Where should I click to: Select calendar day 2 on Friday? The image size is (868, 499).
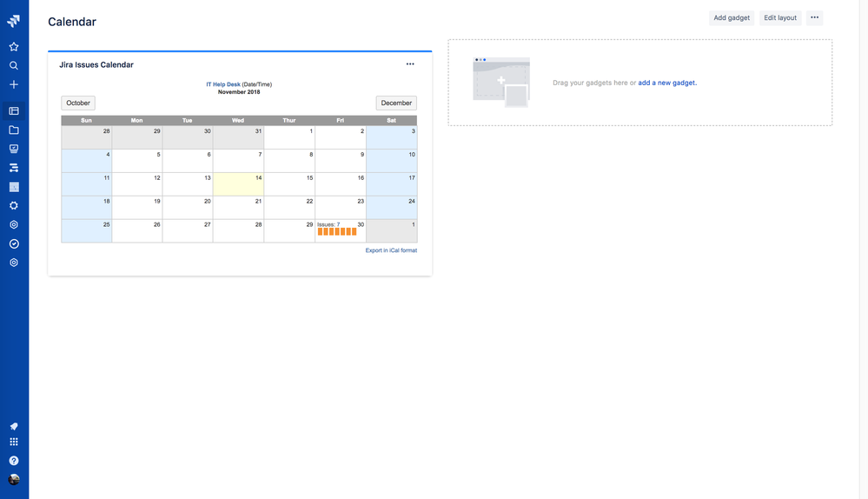pos(341,137)
